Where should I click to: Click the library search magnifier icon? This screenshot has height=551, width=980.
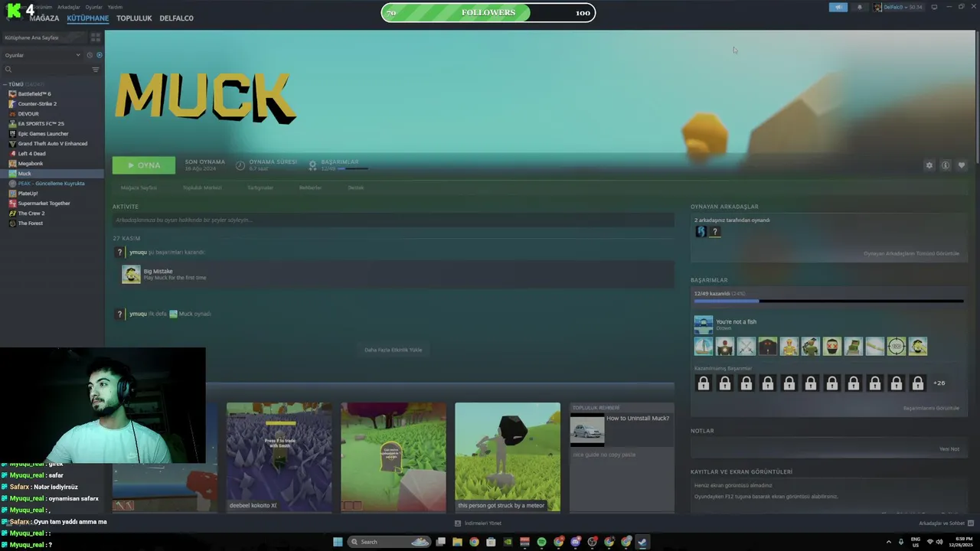coord(8,70)
